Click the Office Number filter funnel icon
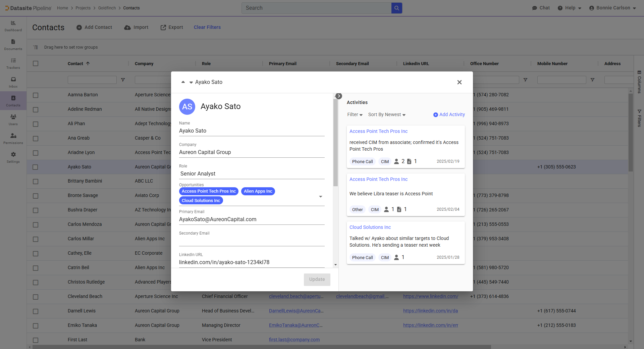 click(x=526, y=80)
